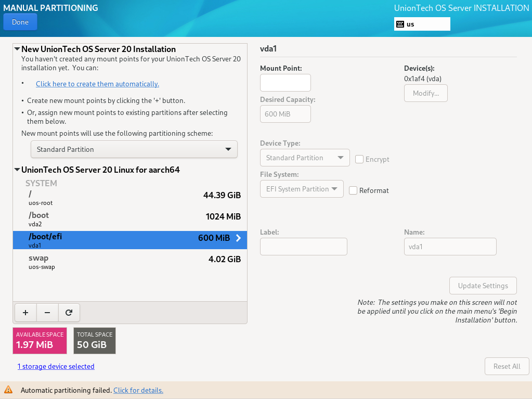Remove the selected mount point with the minus button
The height and width of the screenshot is (399, 532).
[x=47, y=313]
